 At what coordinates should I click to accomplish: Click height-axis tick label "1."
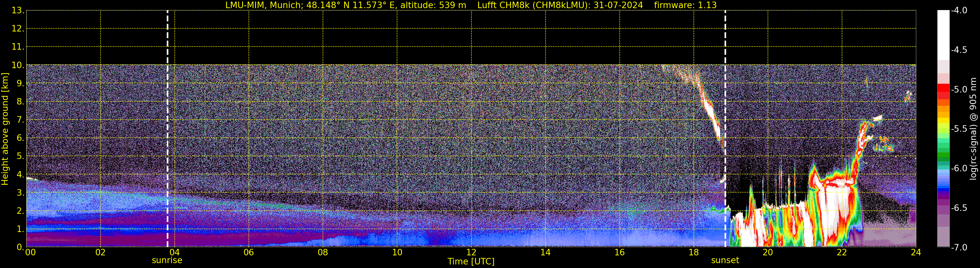point(20,229)
